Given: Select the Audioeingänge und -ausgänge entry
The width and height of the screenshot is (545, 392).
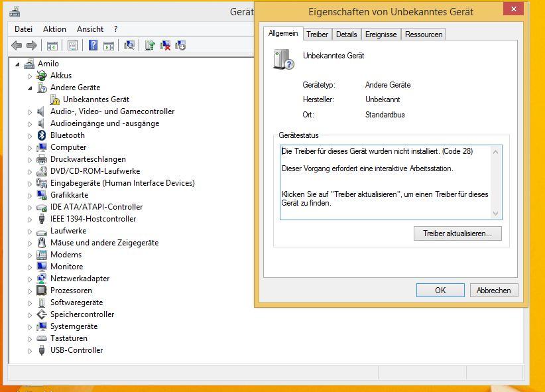Looking at the screenshot, I should click(x=105, y=123).
